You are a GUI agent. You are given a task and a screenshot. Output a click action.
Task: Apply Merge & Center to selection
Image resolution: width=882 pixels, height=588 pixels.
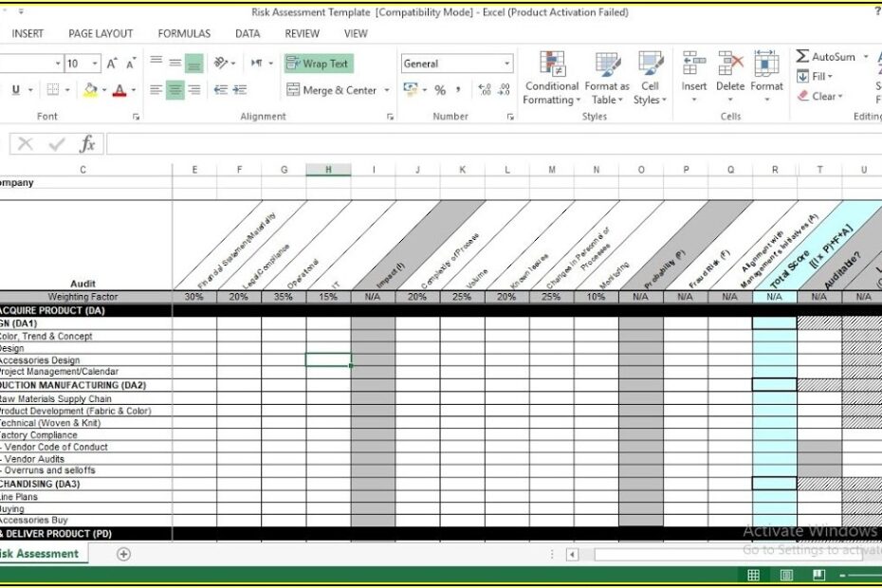tap(334, 90)
